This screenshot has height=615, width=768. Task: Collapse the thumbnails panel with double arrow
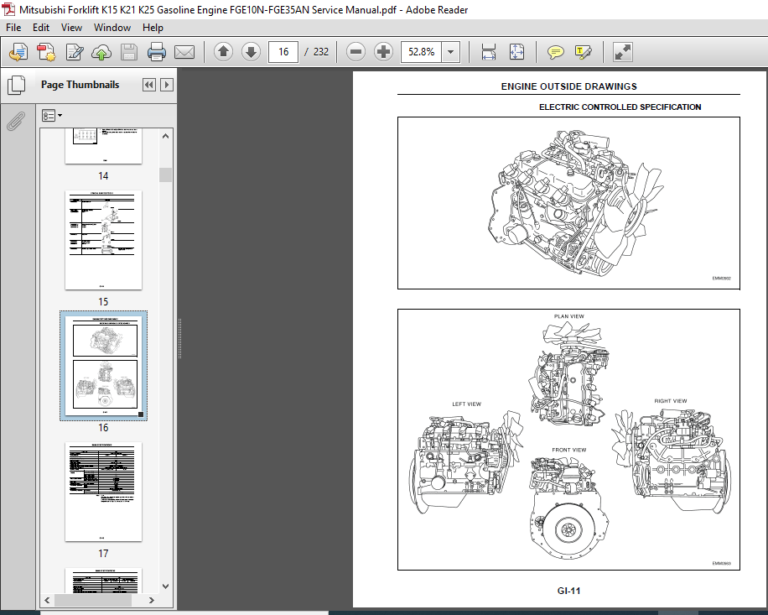(149, 85)
